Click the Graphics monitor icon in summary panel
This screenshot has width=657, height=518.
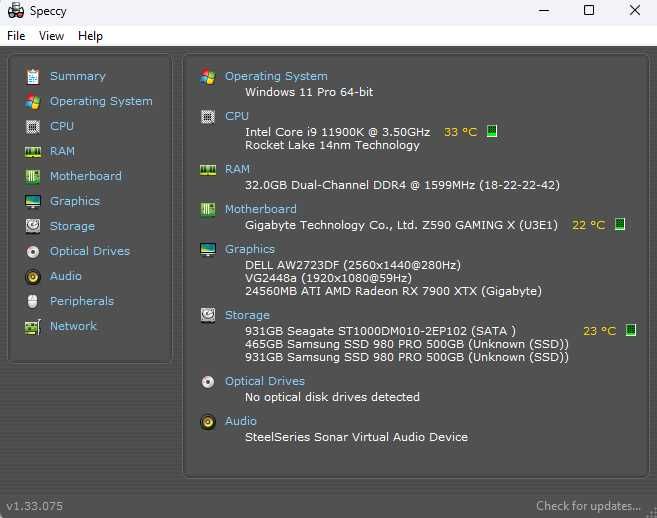coord(208,249)
